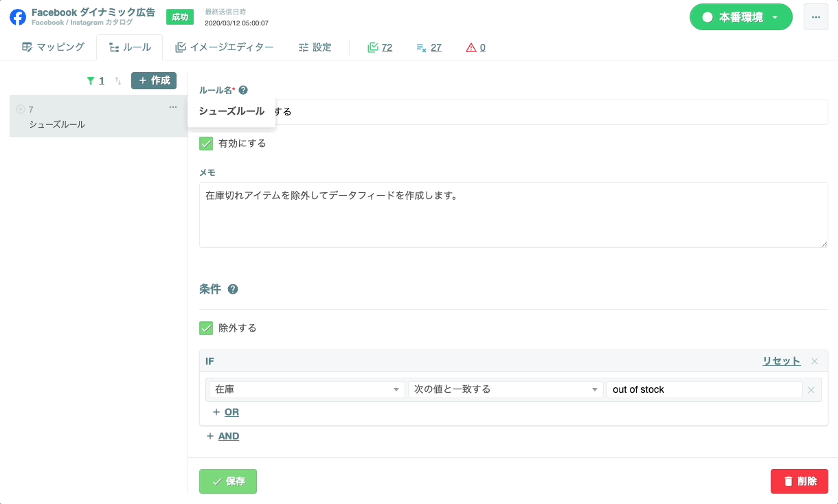This screenshot has height=504, width=838.
Task: Uncheck the 除外する checkbox
Action: pos(206,328)
